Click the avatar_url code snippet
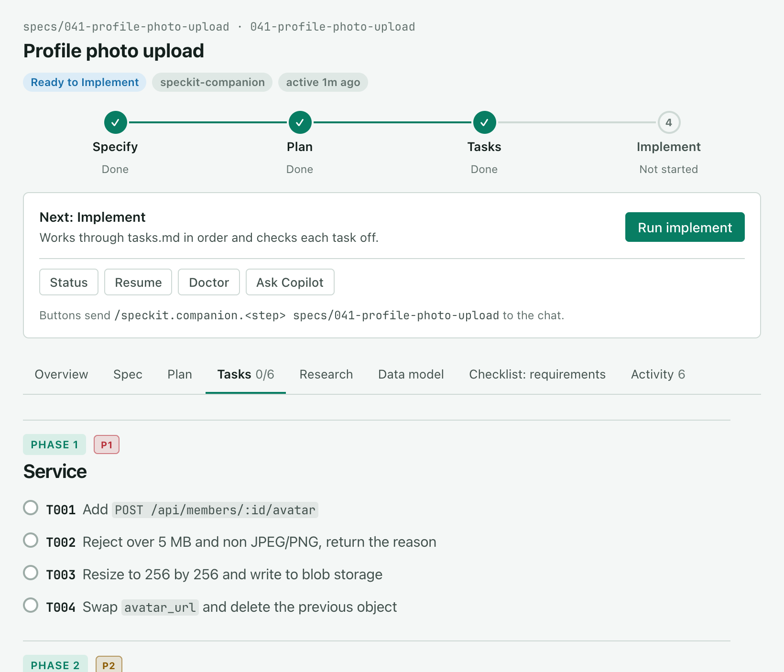Image resolution: width=784 pixels, height=672 pixels. (x=160, y=607)
